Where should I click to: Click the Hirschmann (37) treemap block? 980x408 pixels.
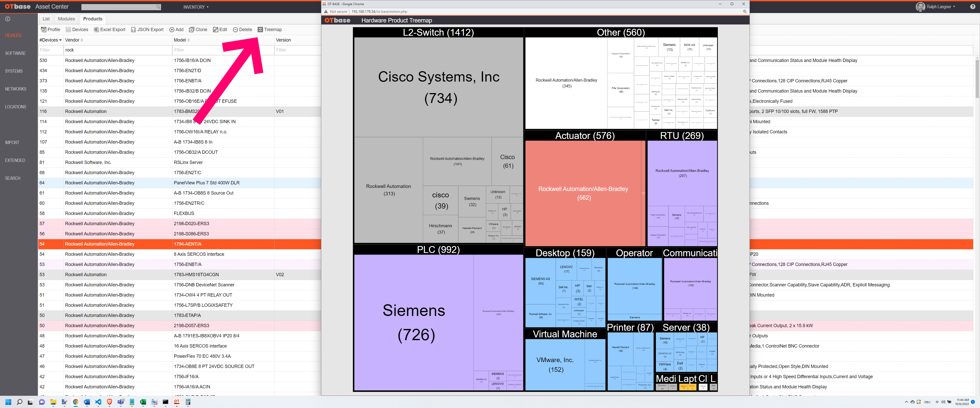tap(440, 229)
